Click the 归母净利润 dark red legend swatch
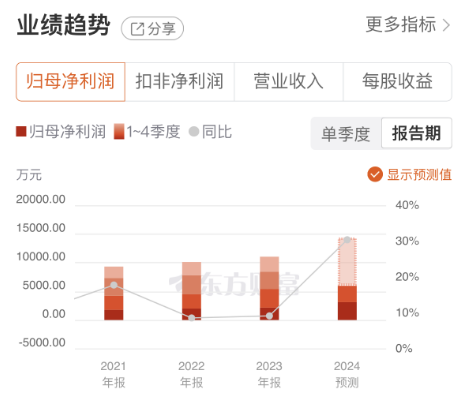Viewport: 465px width, 404px height. click(21, 131)
